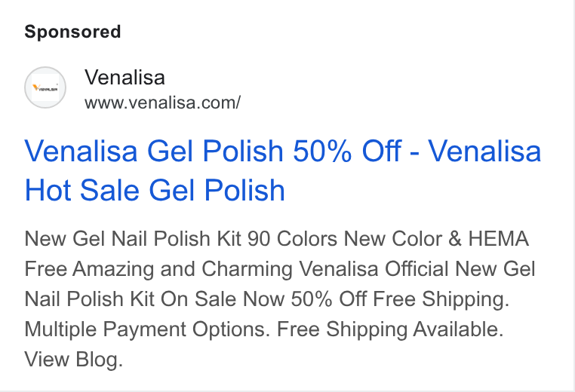The height and width of the screenshot is (392, 575).
Task: Click the orange V inside the logo
Action: pyautogui.click(x=35, y=87)
